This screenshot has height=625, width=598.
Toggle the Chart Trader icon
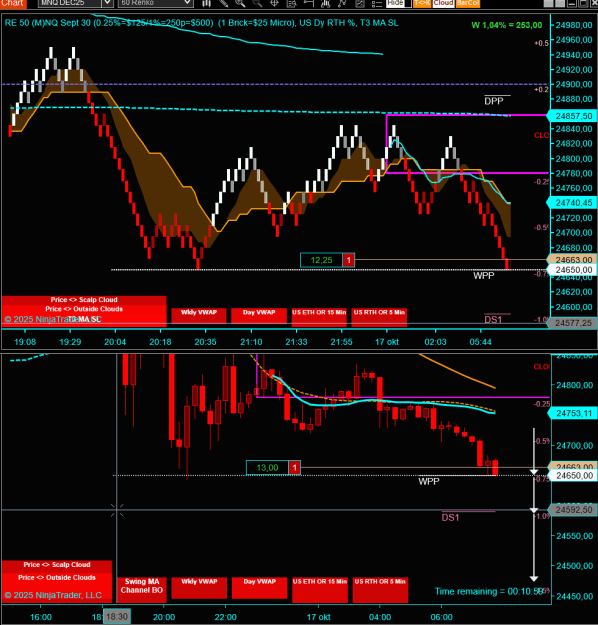[x=309, y=4]
